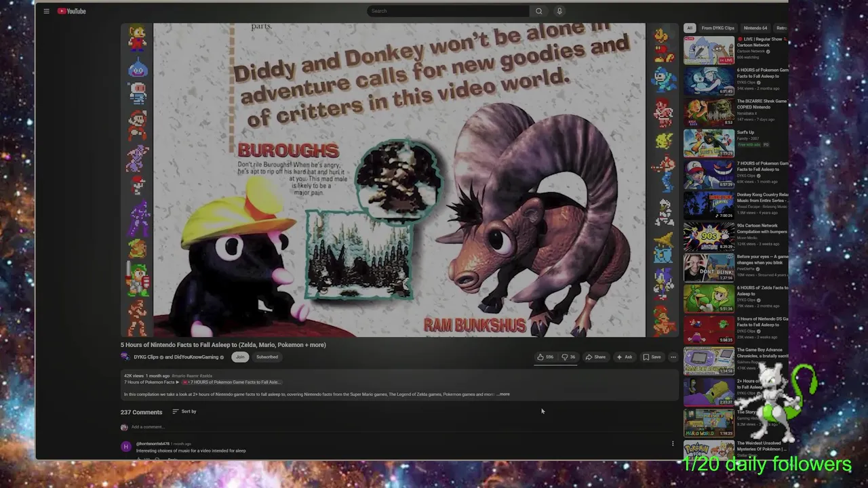The width and height of the screenshot is (868, 488).
Task: Click inside the playing video frame
Action: pos(399,180)
